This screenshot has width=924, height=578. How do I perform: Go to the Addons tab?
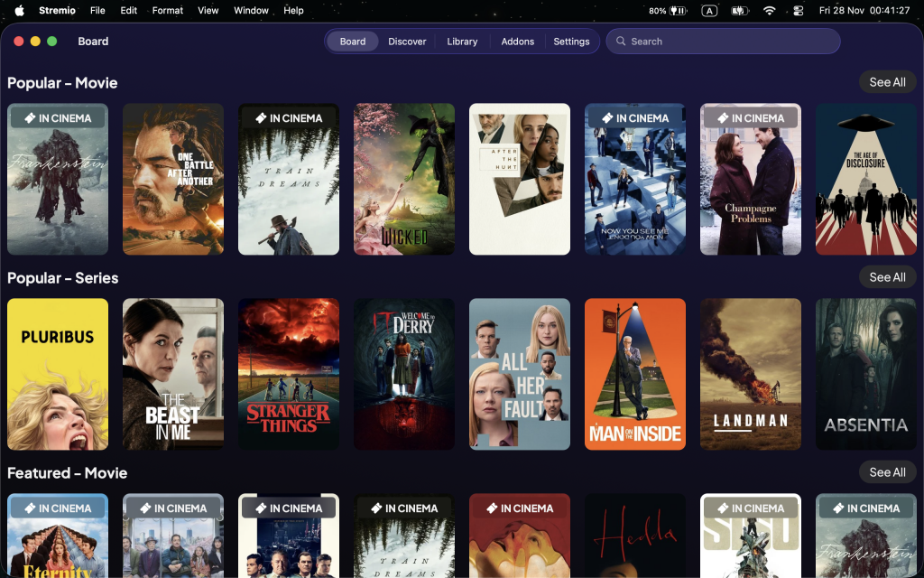(x=517, y=42)
